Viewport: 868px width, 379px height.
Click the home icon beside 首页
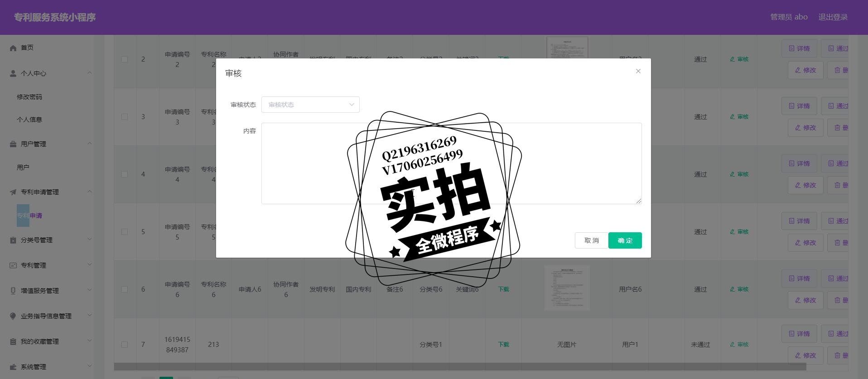click(x=13, y=48)
